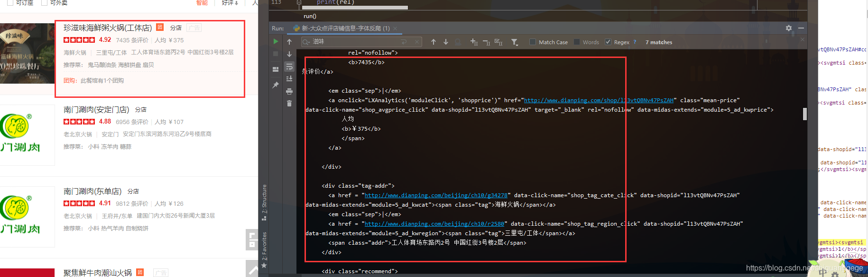Click the stop process icon in Run panel
The width and height of the screenshot is (868, 277).
276,54
